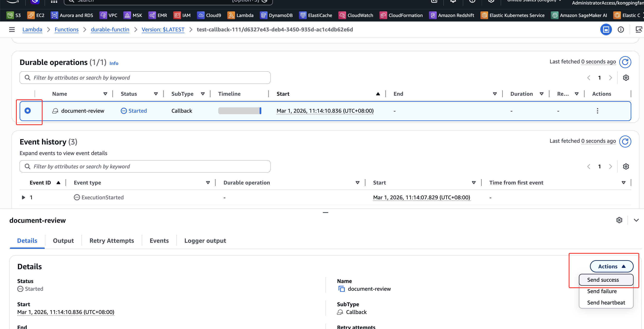The image size is (644, 329).
Task: Choose Send failure from Actions menu
Action: pos(602,291)
